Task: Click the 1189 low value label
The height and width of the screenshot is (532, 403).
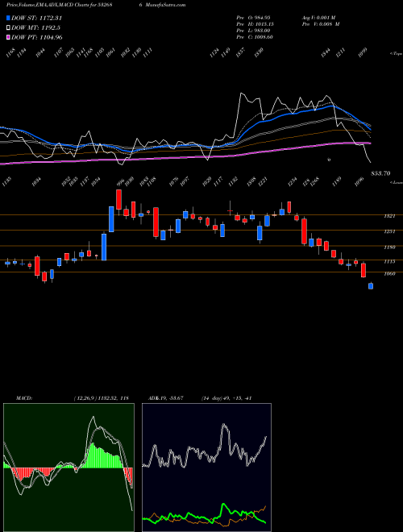Action: pyautogui.click(x=338, y=181)
